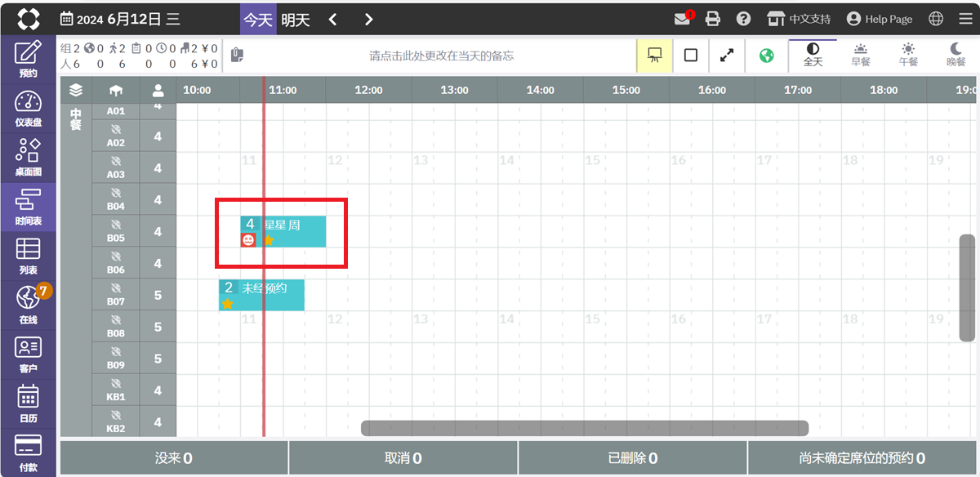Click the globe language icon in header

936,19
